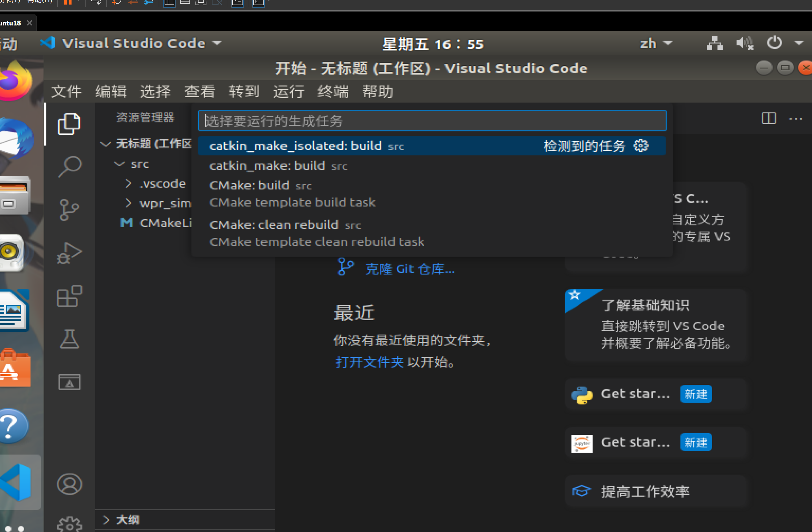Open the Source Control view icon
The image size is (812, 532).
pyautogui.click(x=69, y=209)
